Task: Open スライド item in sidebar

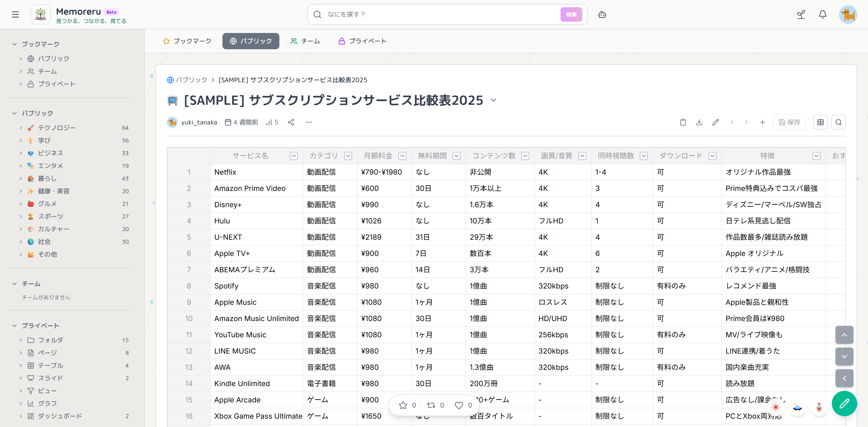Action: pyautogui.click(x=51, y=378)
